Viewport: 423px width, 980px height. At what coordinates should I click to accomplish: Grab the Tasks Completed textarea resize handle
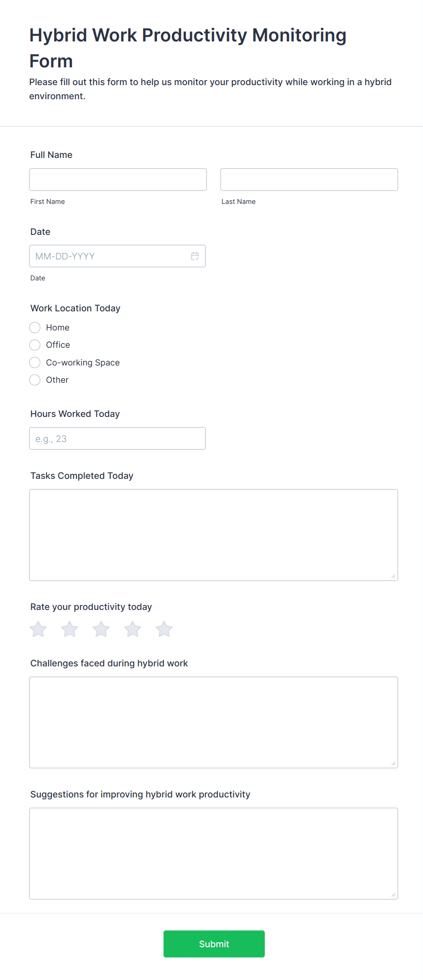click(393, 576)
